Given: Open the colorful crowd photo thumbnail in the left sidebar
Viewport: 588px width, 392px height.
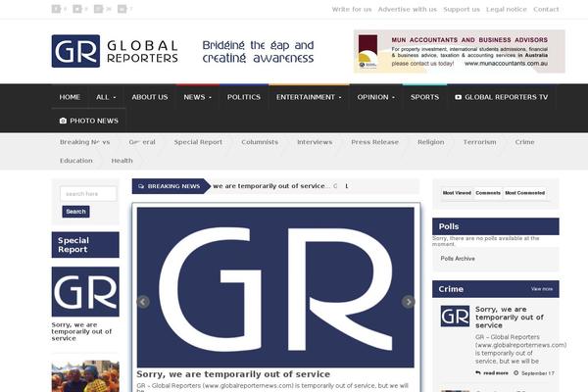Looking at the screenshot, I should point(85,376).
